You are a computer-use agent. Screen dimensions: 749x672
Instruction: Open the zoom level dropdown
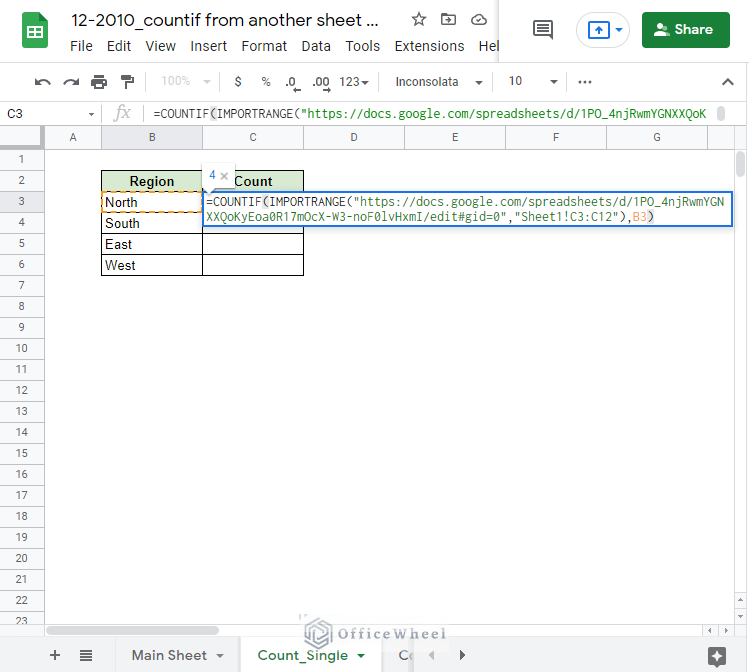coord(186,82)
